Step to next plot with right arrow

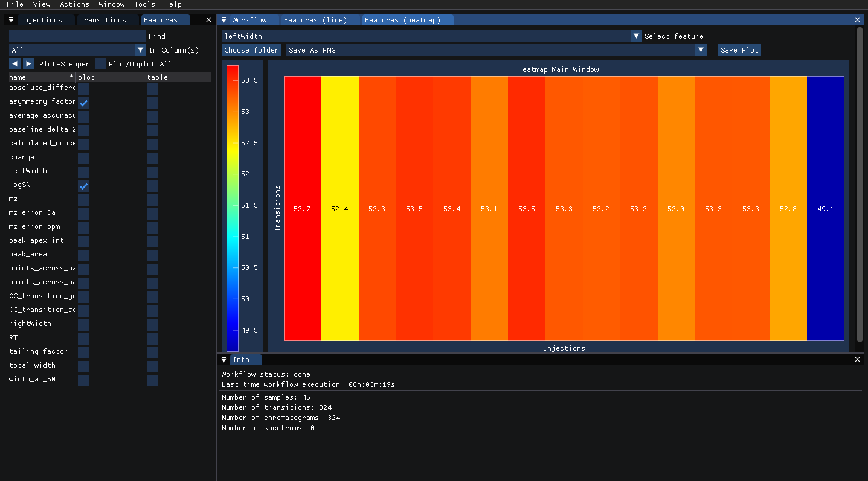[28, 63]
